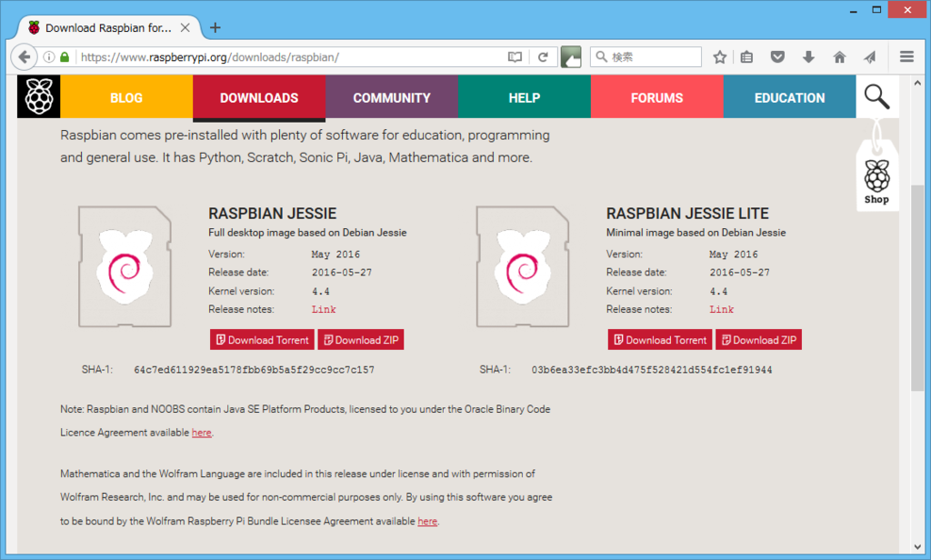Screen dimensions: 931x560
Task: Open the FORUMS navigation tab
Action: (657, 96)
